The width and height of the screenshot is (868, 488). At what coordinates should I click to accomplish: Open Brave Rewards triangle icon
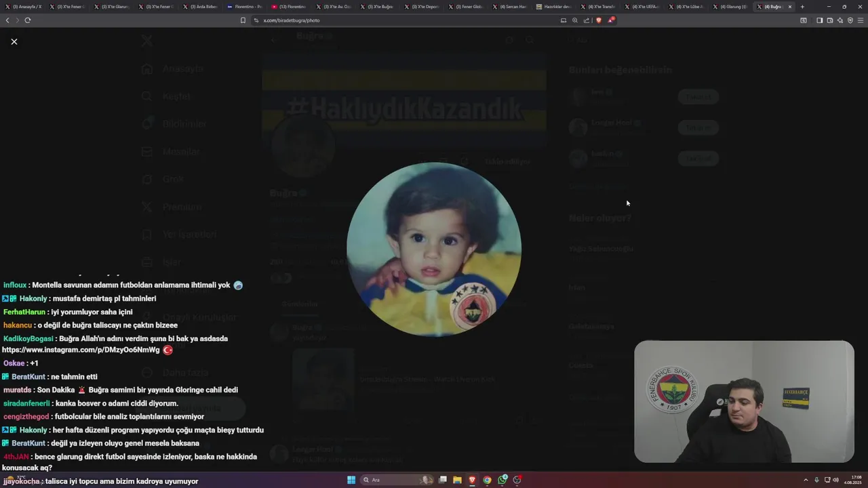(x=611, y=20)
